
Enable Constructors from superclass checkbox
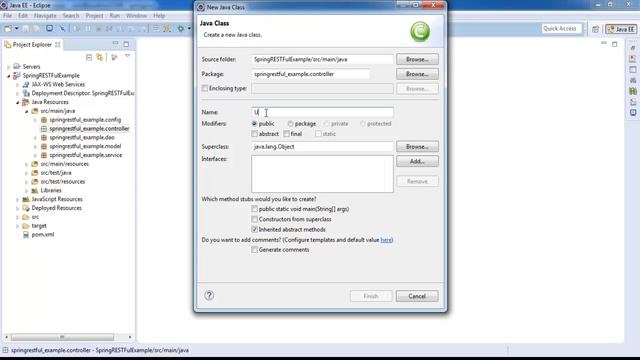coord(254,219)
